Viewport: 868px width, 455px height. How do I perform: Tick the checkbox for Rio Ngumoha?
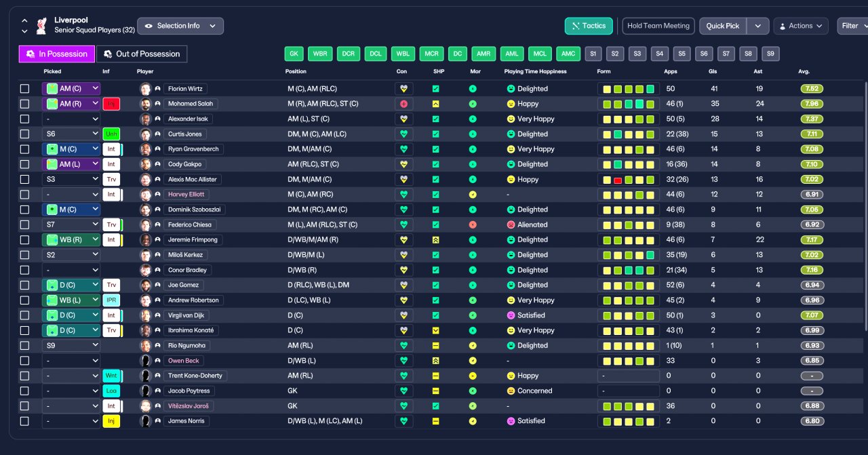click(x=25, y=346)
